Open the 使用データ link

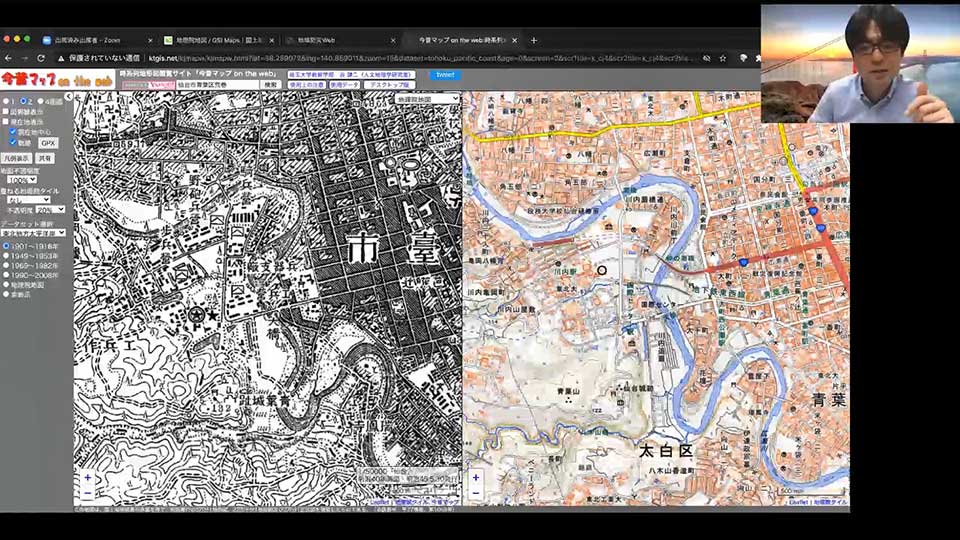345,84
